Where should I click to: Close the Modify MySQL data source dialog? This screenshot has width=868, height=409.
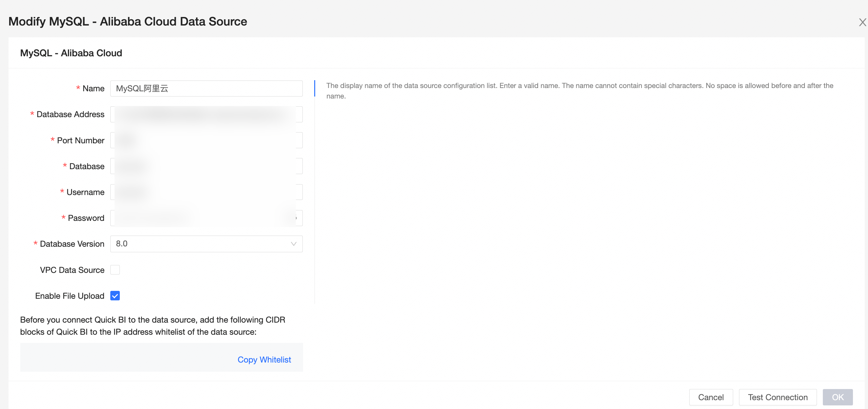(862, 23)
